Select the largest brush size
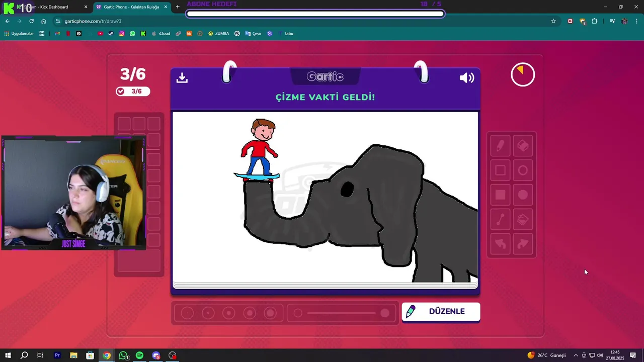The height and width of the screenshot is (362, 644). [271, 313]
